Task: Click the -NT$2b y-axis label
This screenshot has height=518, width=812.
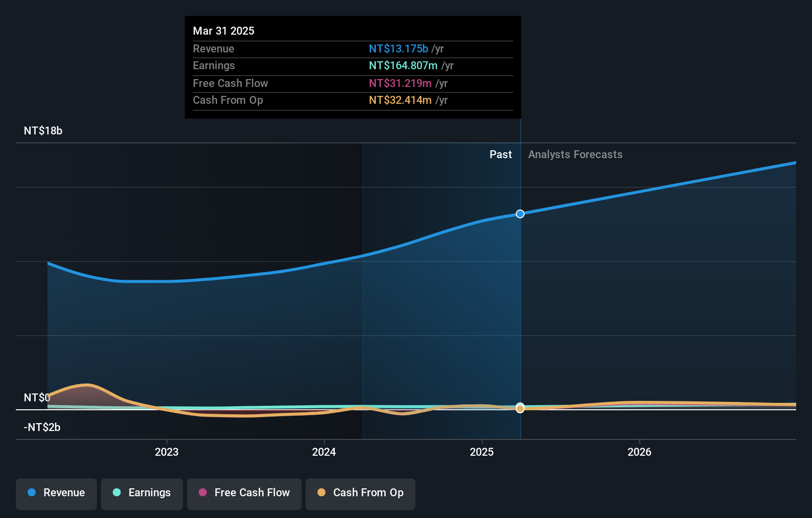Action: point(42,427)
